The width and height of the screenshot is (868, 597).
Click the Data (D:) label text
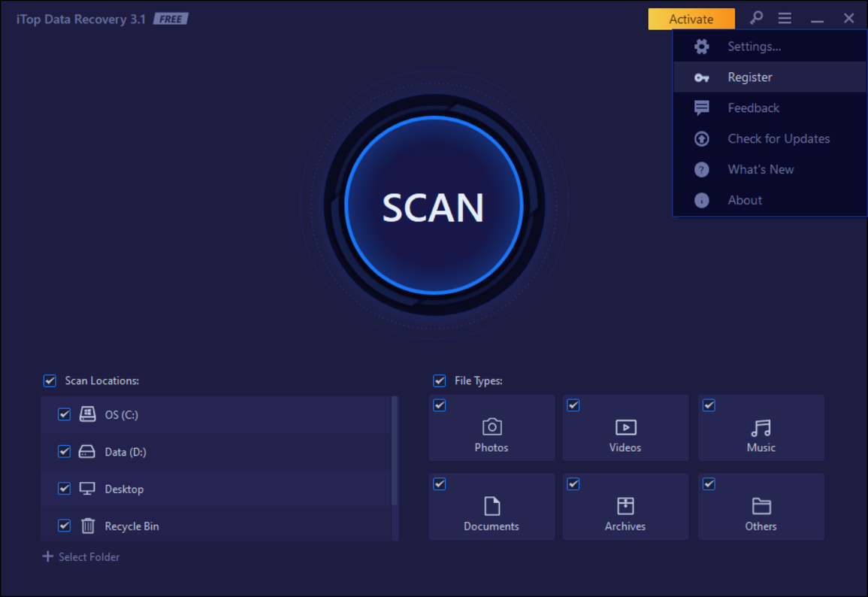click(126, 452)
